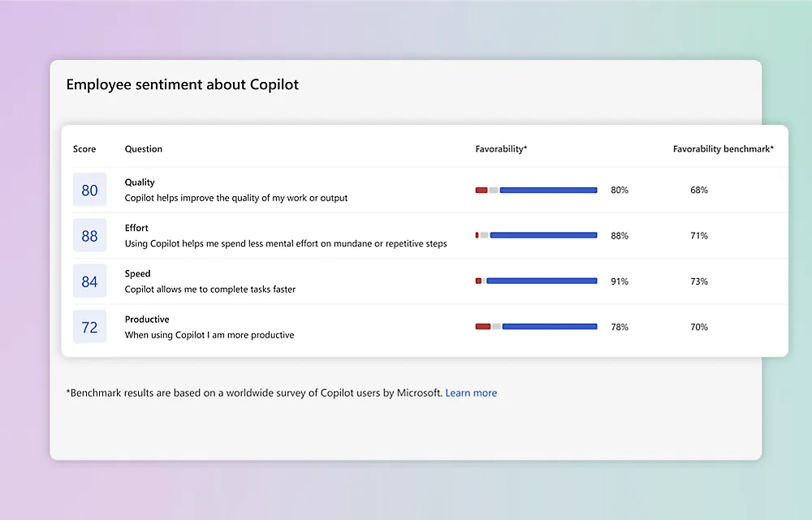This screenshot has height=520, width=812.
Task: Select the Effort score box showing 88
Action: tap(89, 236)
